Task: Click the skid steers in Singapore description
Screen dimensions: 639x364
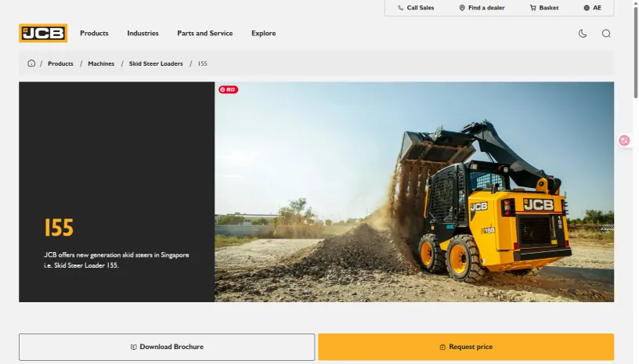Action: coord(117,260)
